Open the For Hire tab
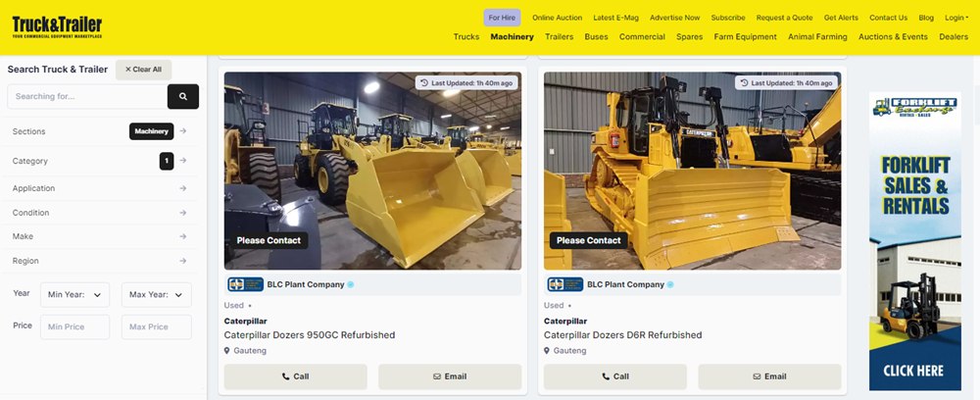Image resolution: width=980 pixels, height=400 pixels. [x=502, y=18]
